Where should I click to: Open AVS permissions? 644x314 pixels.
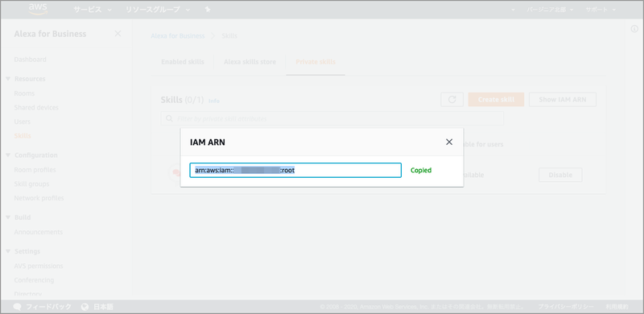coord(39,266)
